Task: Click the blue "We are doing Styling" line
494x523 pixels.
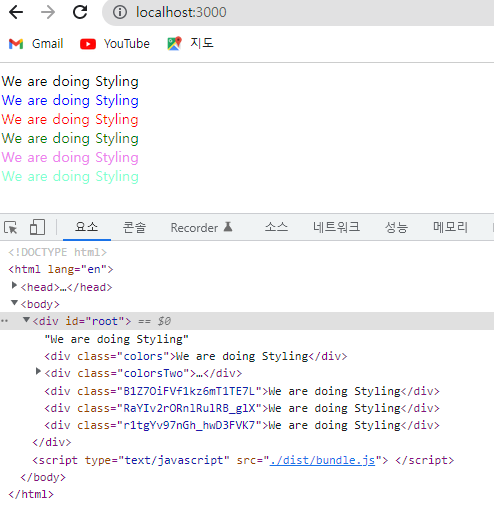Action: coord(70,101)
